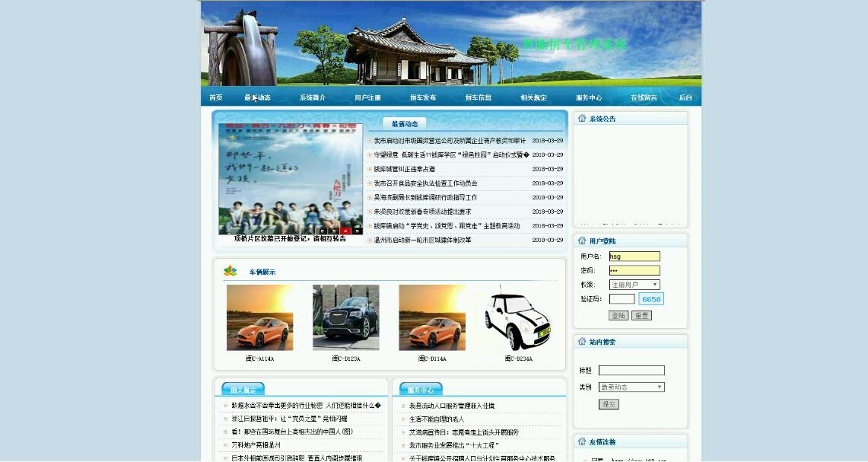Go to 首页 in the navigation bar
This screenshot has height=462, width=868.
215,97
